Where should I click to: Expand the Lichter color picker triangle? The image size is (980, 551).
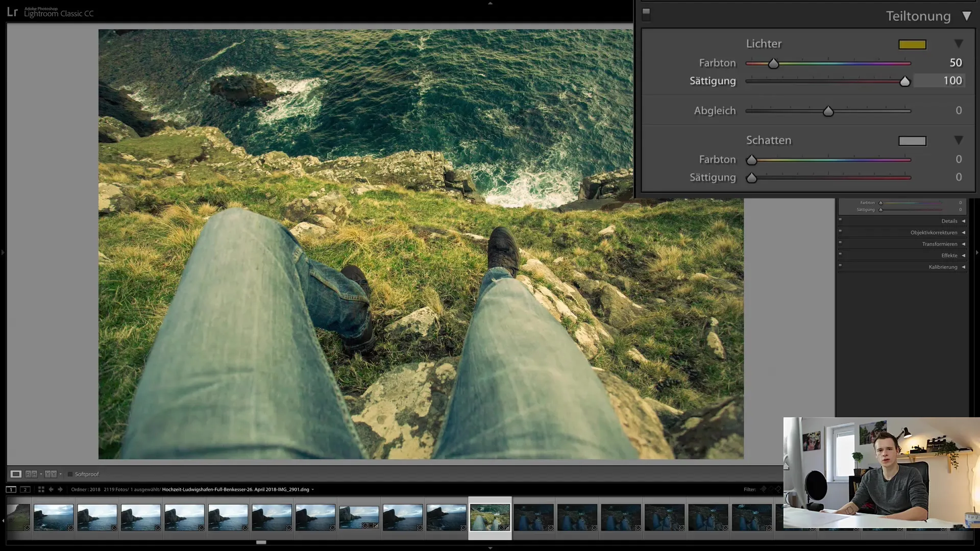coord(959,44)
